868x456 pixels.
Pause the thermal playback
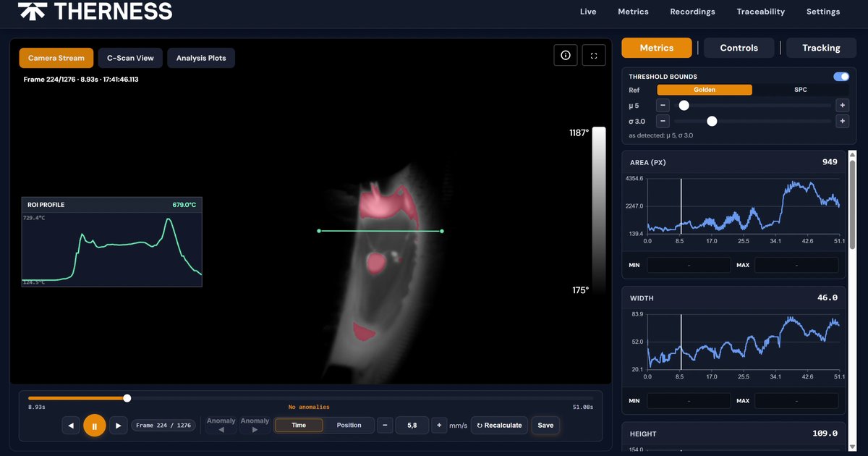pyautogui.click(x=94, y=426)
